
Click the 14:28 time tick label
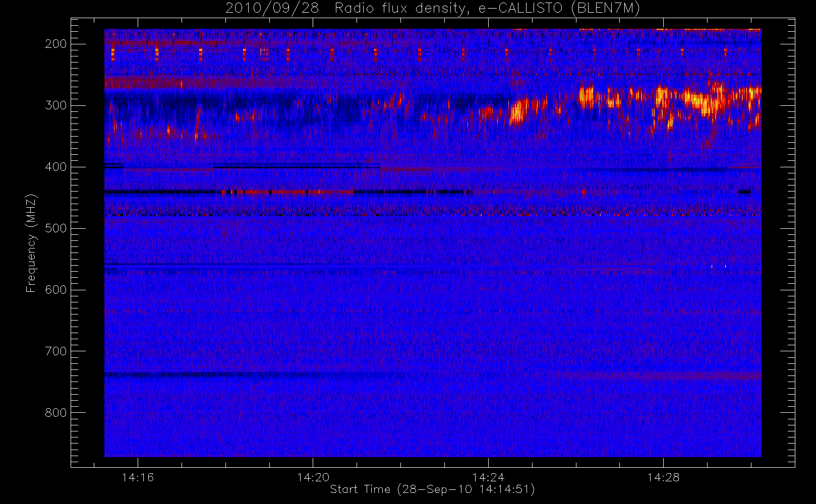click(x=664, y=477)
